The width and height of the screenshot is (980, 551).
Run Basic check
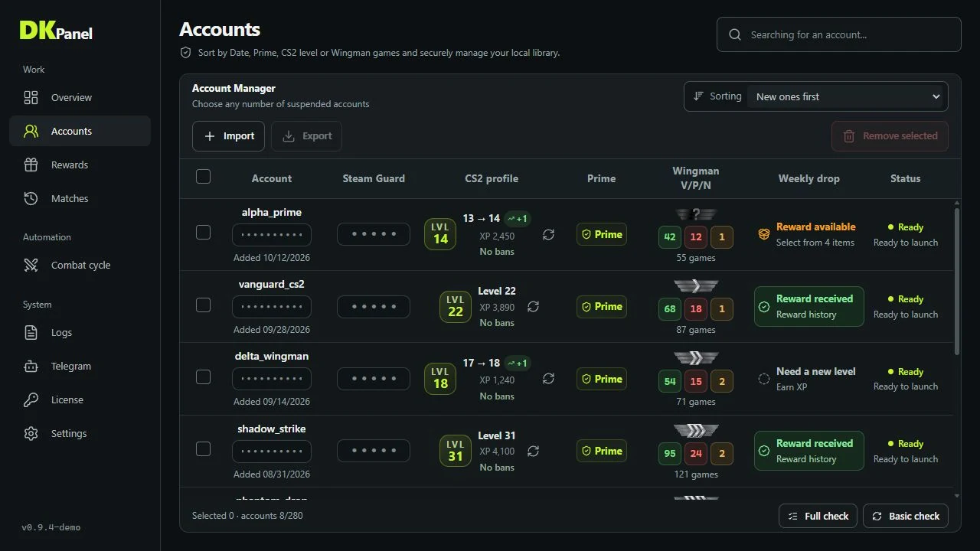click(906, 516)
